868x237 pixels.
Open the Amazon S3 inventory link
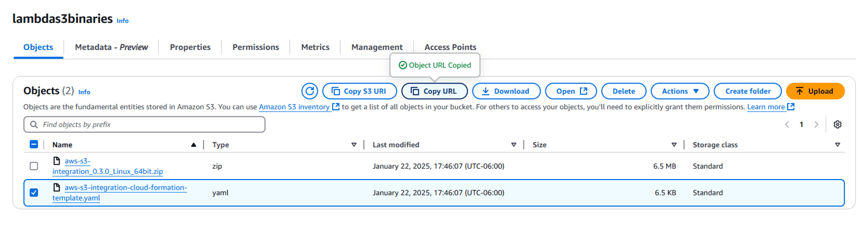294,107
